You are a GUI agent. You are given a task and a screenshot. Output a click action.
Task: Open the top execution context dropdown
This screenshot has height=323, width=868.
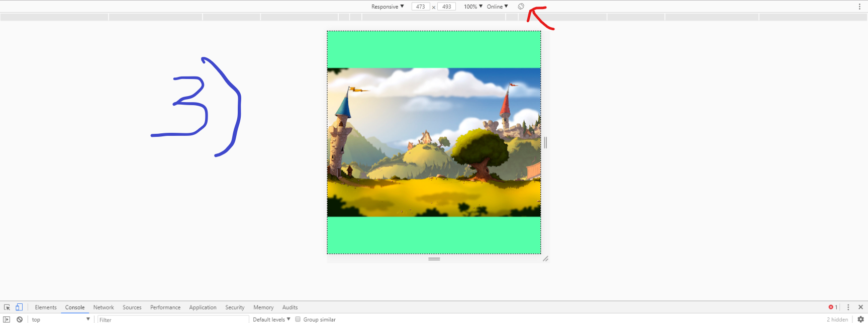pyautogui.click(x=61, y=319)
